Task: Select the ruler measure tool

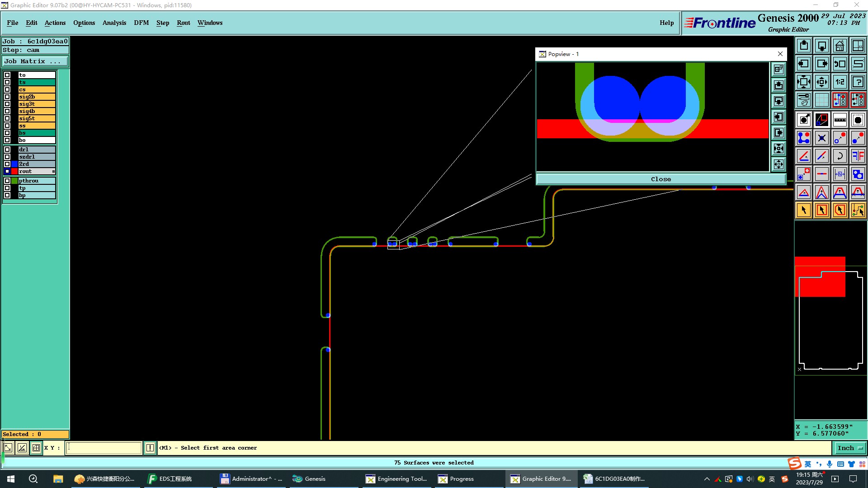Action: coord(840,120)
